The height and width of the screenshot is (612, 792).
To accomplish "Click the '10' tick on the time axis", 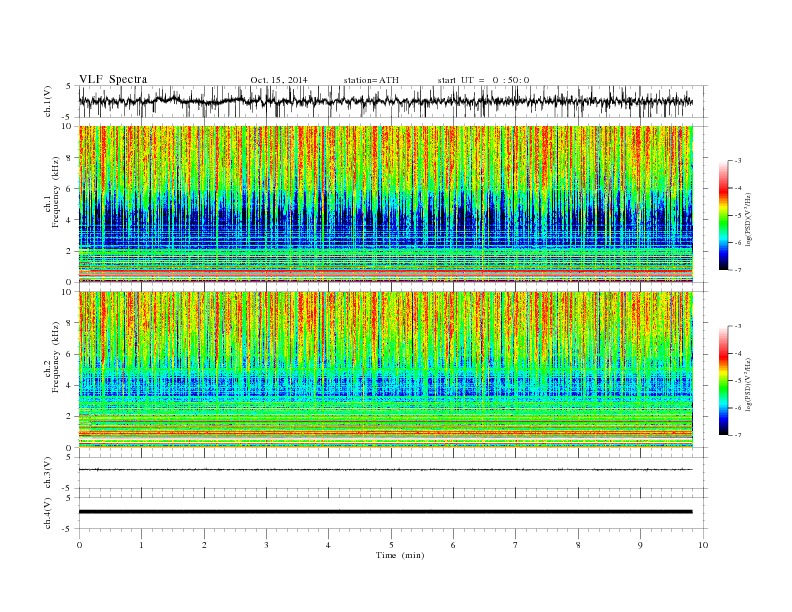I will click(703, 545).
